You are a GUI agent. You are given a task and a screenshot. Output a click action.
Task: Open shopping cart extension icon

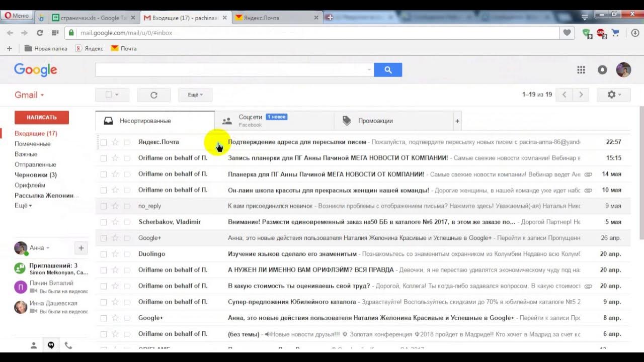615,33
